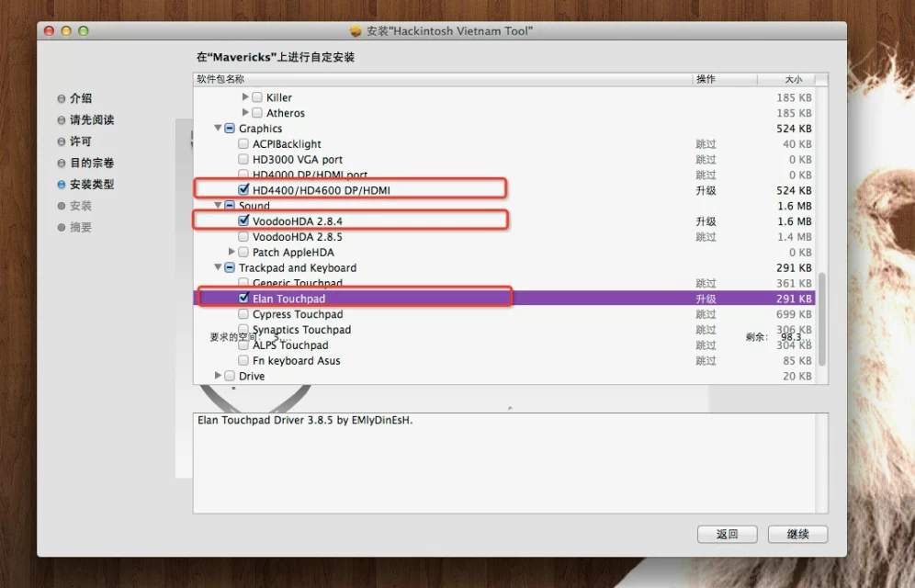Viewport: 915px width, 588px height.
Task: Toggle the Trackpad and Keyboard group checkbox
Action: 230,267
